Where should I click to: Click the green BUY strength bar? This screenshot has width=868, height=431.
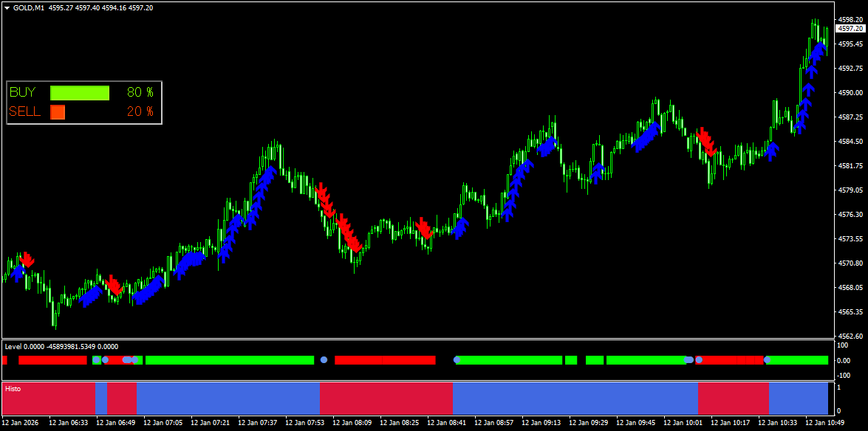point(79,93)
